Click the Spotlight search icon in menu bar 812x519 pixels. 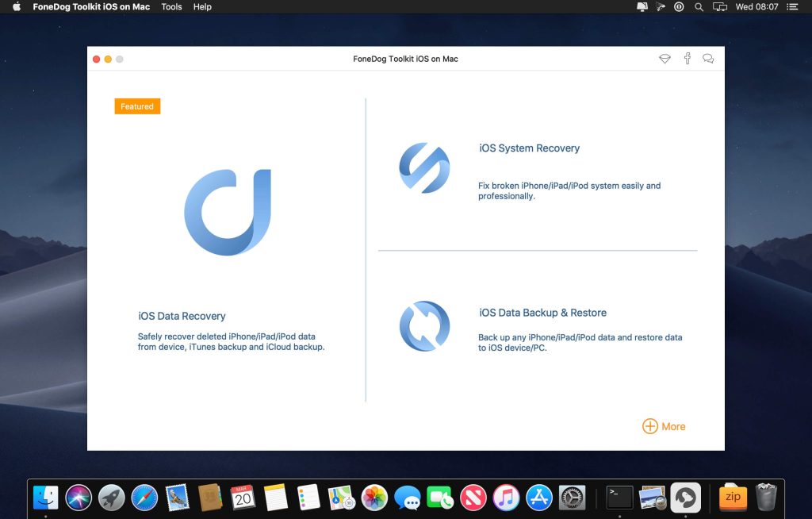pyautogui.click(x=699, y=6)
